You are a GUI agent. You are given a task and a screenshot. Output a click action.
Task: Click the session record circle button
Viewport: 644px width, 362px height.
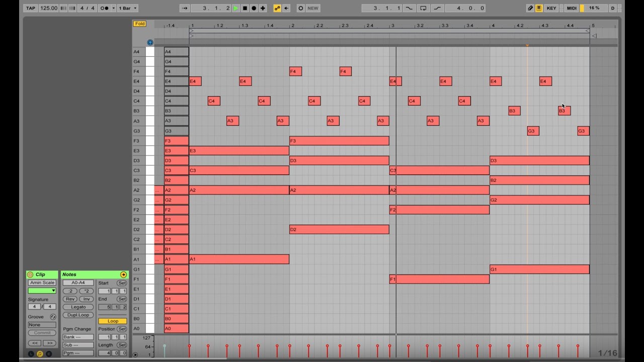click(301, 8)
